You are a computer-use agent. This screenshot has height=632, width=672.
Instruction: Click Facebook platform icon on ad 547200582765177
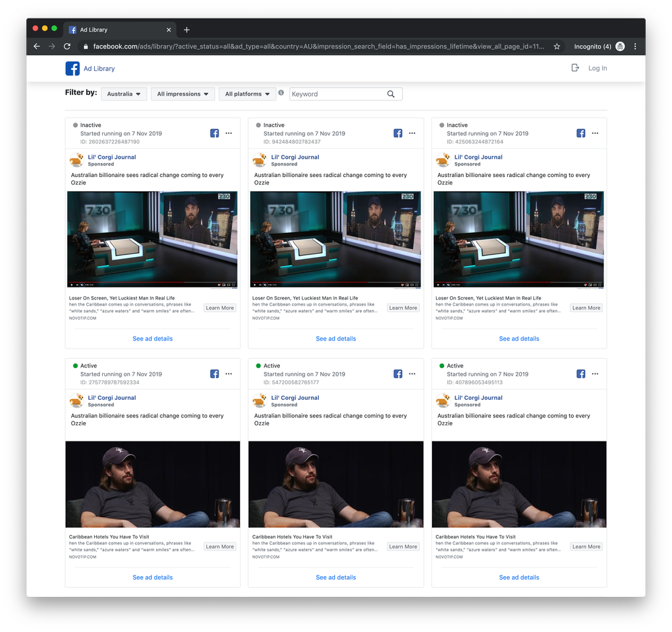[398, 374]
